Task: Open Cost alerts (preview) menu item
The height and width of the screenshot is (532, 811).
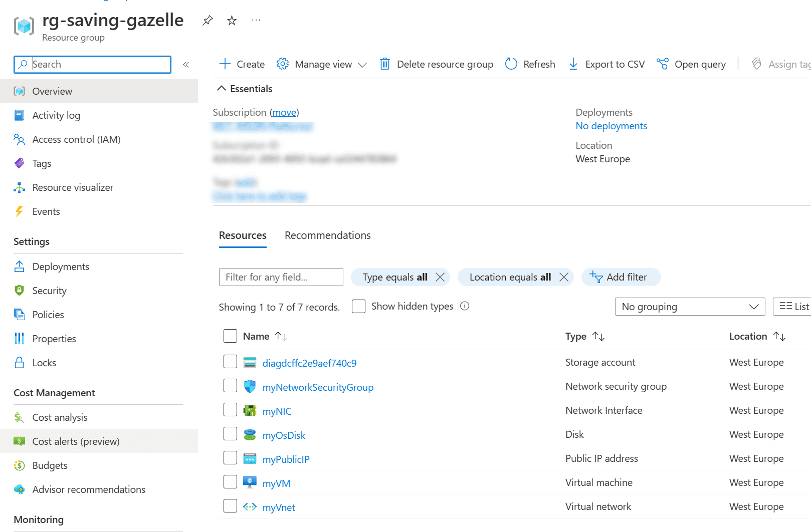Action: 99,441
